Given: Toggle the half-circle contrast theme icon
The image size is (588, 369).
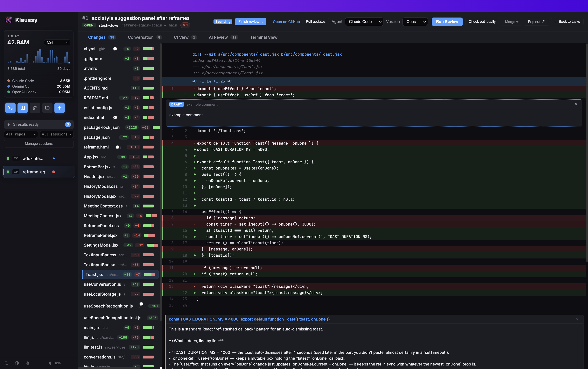Looking at the screenshot, I should pyautogui.click(x=17, y=363).
